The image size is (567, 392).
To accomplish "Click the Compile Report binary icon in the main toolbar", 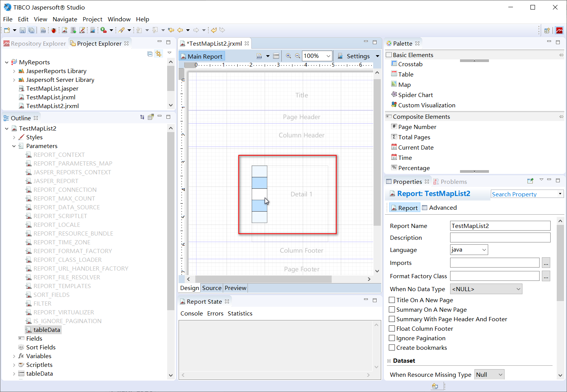I will coord(43,30).
